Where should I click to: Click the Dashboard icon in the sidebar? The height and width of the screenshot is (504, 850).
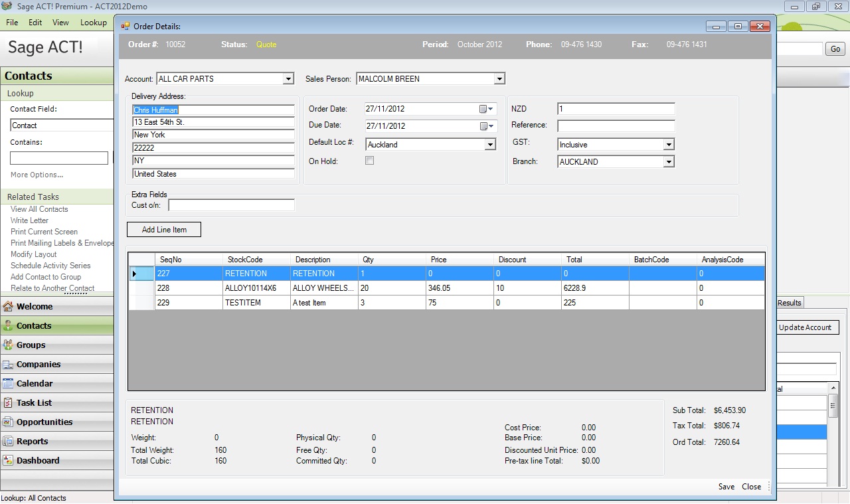(x=8, y=461)
